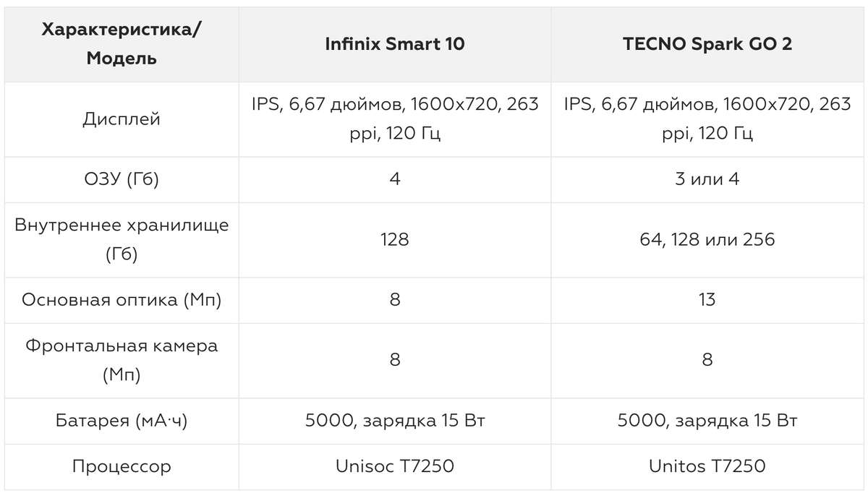
Task: Click the Дисплей row label
Action: tap(122, 119)
